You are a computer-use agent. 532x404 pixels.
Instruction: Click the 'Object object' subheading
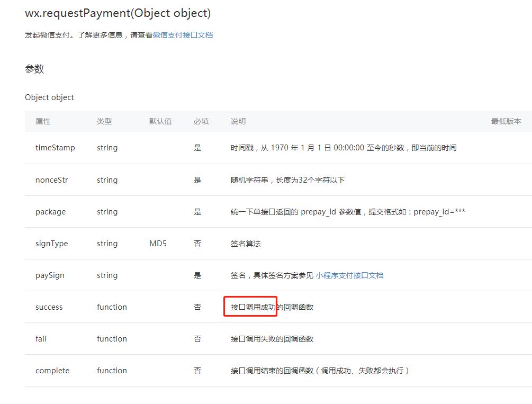(x=49, y=97)
